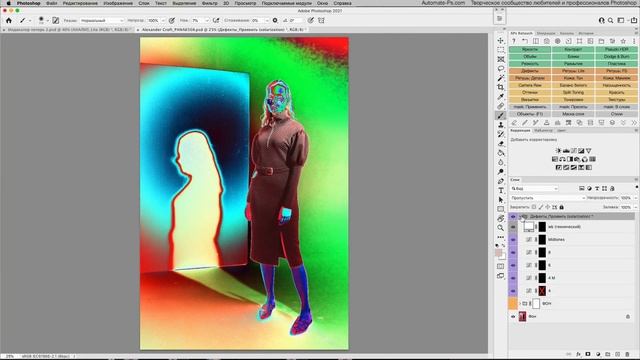Viewport: 640px width, 360px height.
Task: Toggle visibility of Фон layer
Action: 513,316
